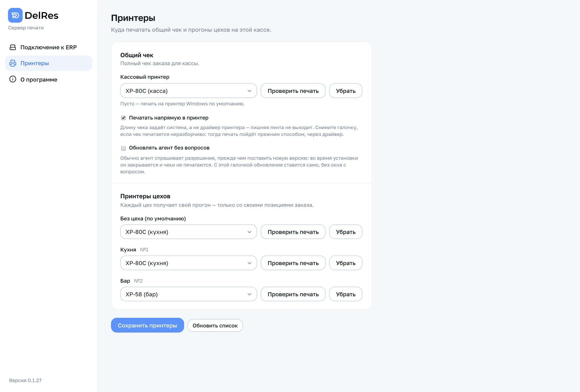Save settings with Сохранить принтеры
The image size is (580, 392).
[x=148, y=325]
